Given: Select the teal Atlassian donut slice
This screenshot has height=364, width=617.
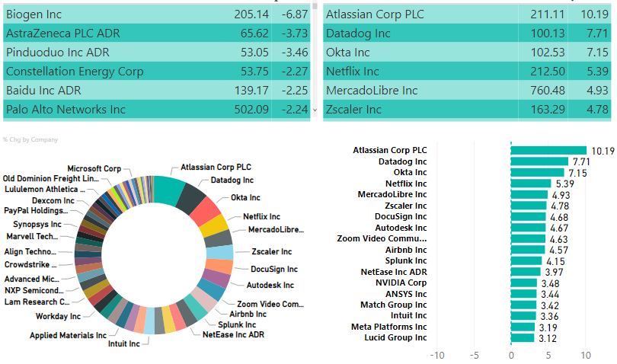Looking at the screenshot, I should click(x=168, y=190).
